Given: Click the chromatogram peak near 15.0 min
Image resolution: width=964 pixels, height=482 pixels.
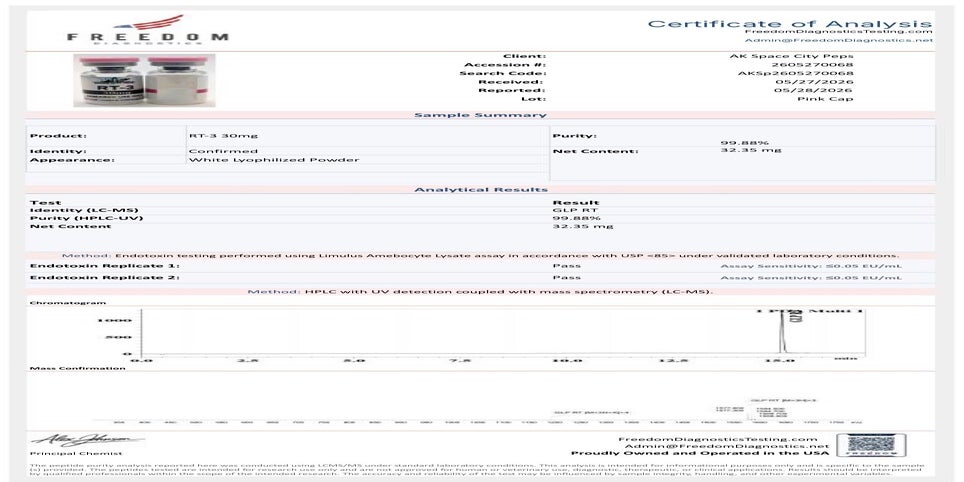Looking at the screenshot, I should coord(781,332).
